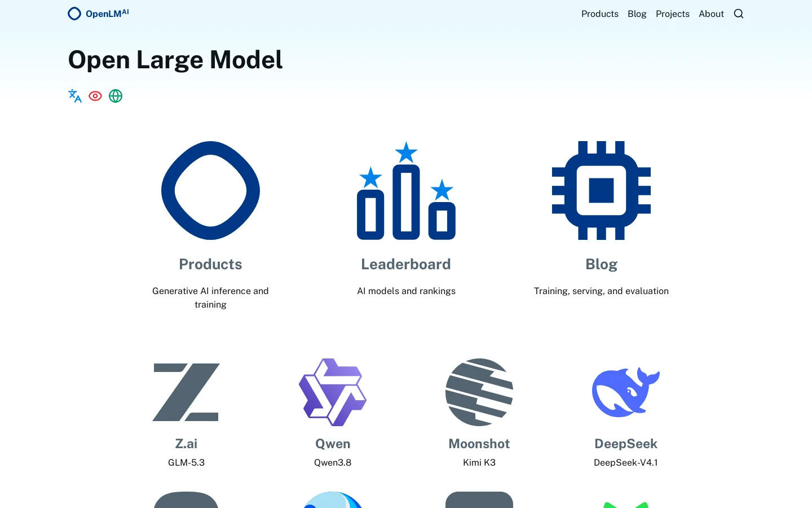Image resolution: width=812 pixels, height=508 pixels.
Task: Open the DeepSeek heading link
Action: click(x=626, y=444)
